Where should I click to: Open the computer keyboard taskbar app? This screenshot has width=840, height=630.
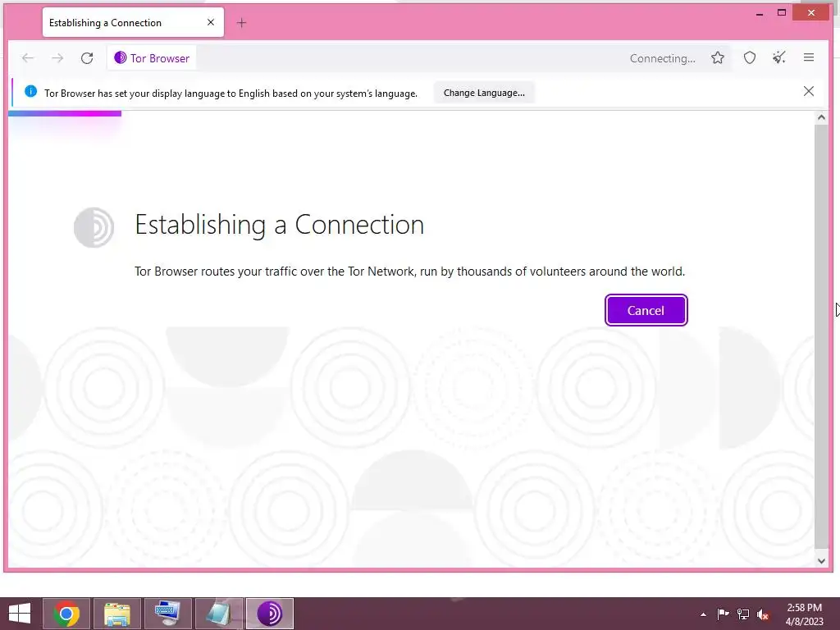[167, 614]
